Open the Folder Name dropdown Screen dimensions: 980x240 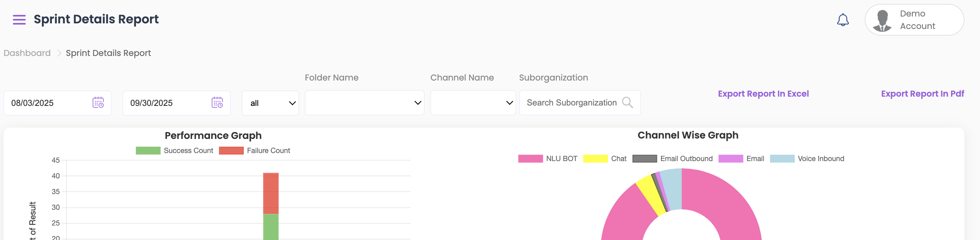click(364, 103)
